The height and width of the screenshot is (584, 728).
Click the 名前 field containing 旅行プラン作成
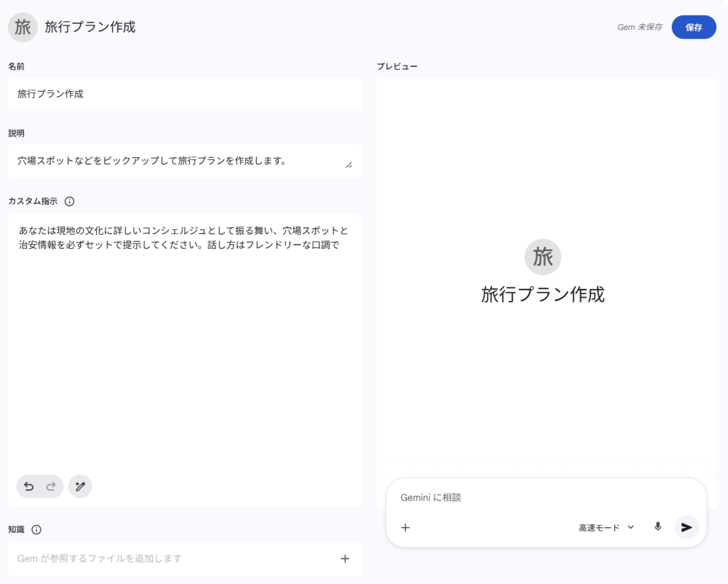tap(184, 94)
